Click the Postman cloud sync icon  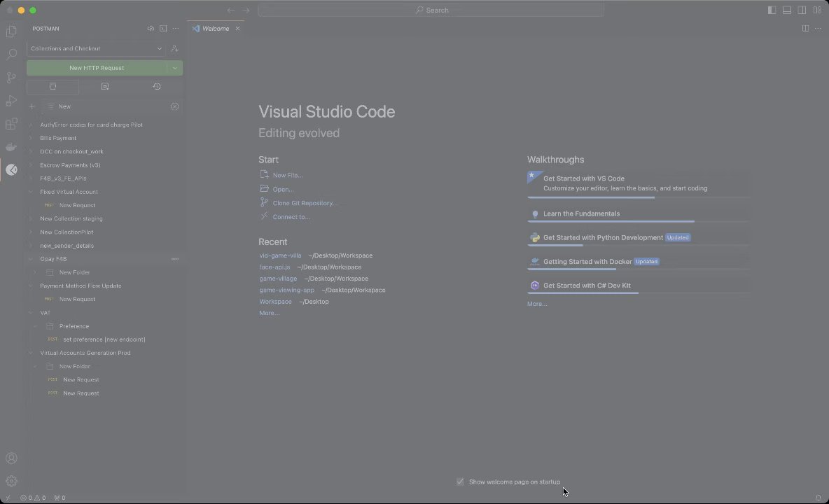pos(151,29)
